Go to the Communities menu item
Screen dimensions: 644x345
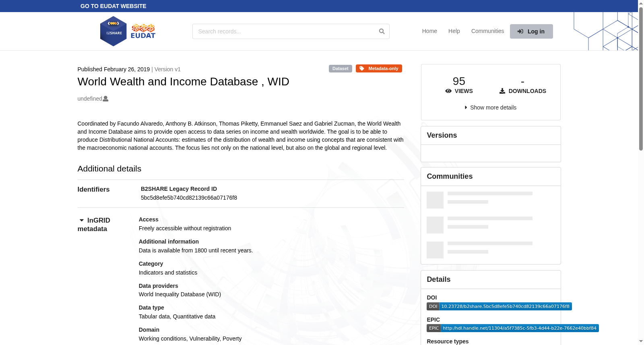pyautogui.click(x=487, y=31)
